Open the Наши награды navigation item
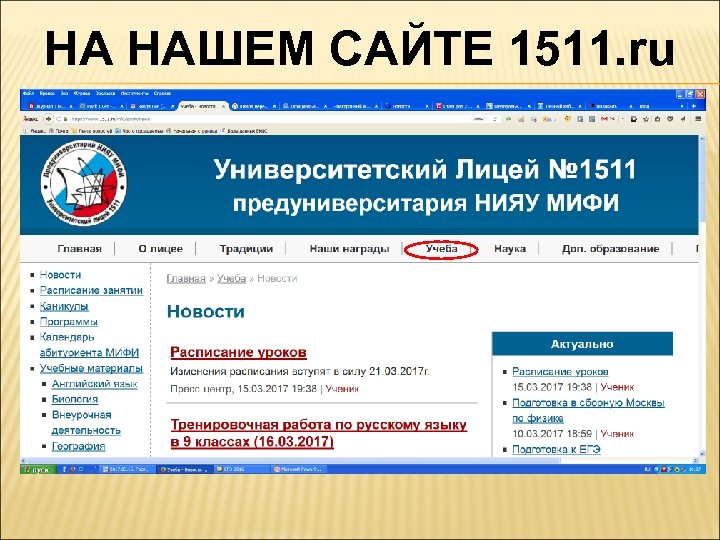Viewport: 720px width, 540px height. pyautogui.click(x=349, y=249)
